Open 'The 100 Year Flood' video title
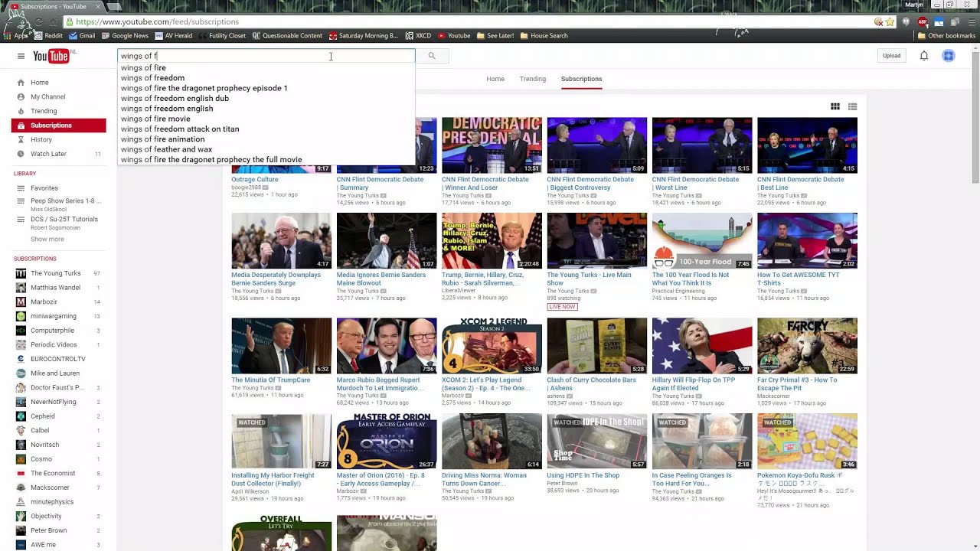Viewport: 980px width, 551px height. (x=691, y=279)
